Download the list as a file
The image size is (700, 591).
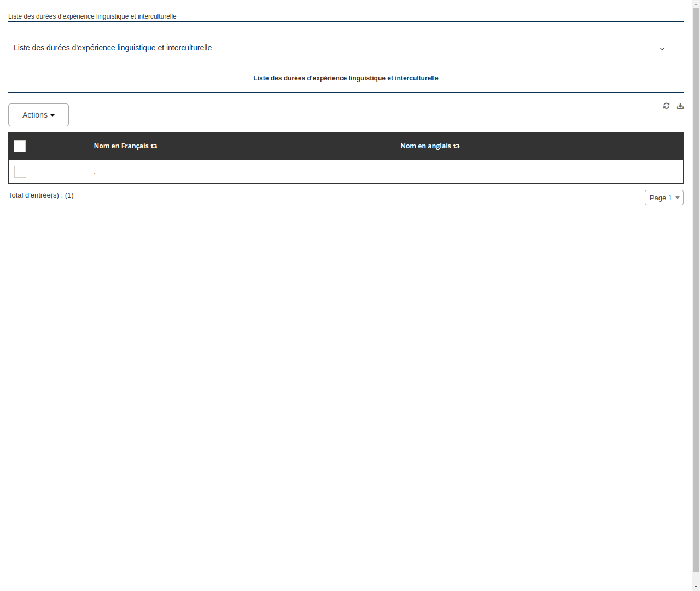(680, 106)
